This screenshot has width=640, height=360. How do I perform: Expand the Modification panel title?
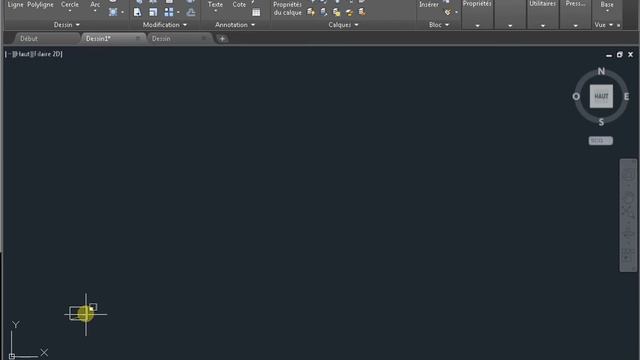(x=165, y=25)
